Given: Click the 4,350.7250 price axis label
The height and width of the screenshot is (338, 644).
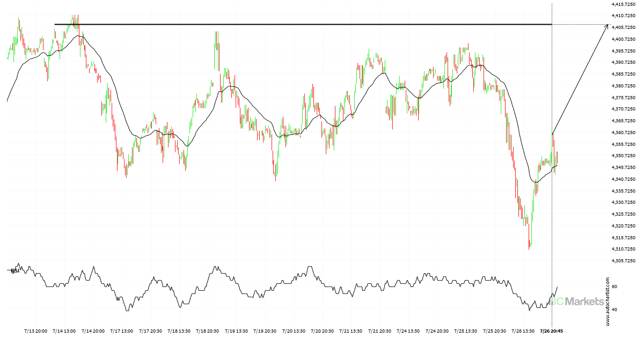Looking at the screenshot, I should pyautogui.click(x=624, y=156).
